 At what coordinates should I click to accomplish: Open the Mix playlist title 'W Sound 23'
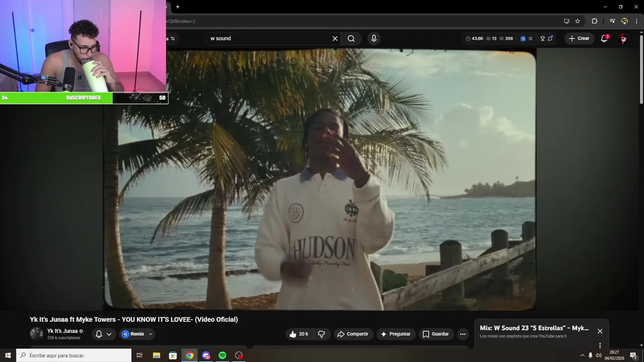coord(534,328)
